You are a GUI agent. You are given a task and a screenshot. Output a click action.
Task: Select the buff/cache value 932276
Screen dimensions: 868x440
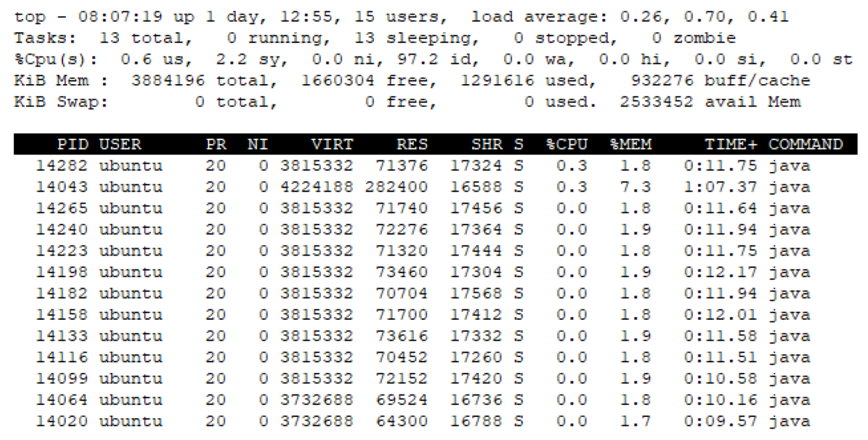662,81
